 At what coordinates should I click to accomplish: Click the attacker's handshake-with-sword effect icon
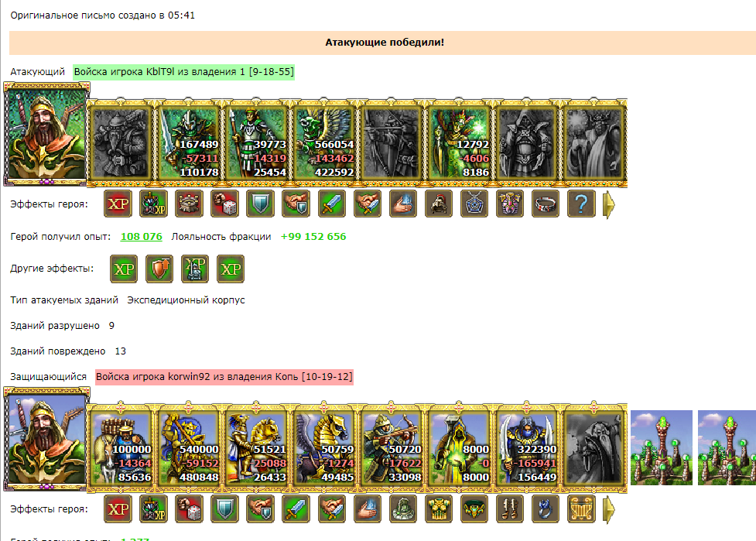tap(368, 204)
